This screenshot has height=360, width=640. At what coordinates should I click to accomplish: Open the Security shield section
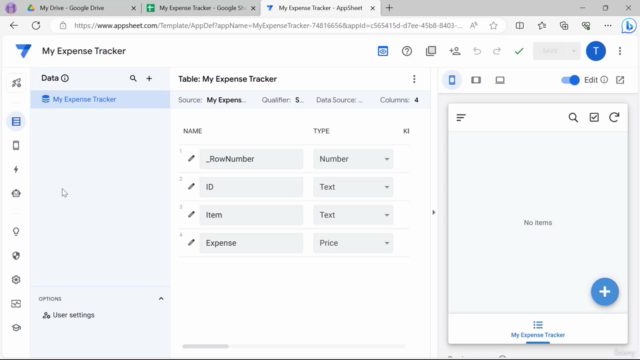tap(16, 256)
